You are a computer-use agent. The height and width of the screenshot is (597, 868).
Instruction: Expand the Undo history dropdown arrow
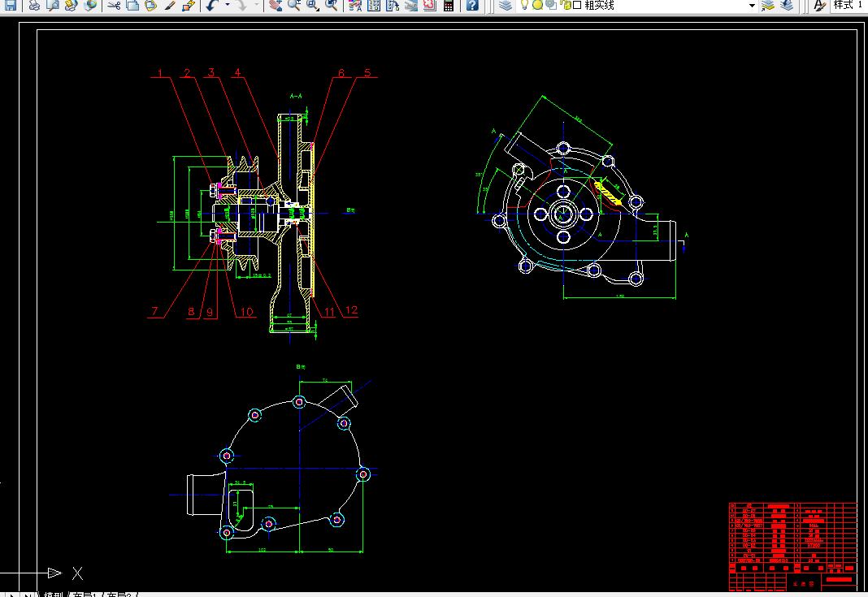228,5
